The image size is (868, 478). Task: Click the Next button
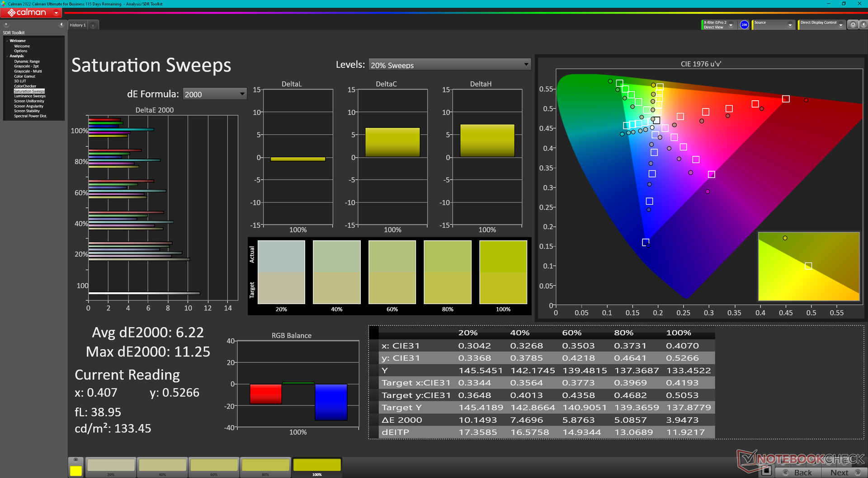tap(844, 473)
